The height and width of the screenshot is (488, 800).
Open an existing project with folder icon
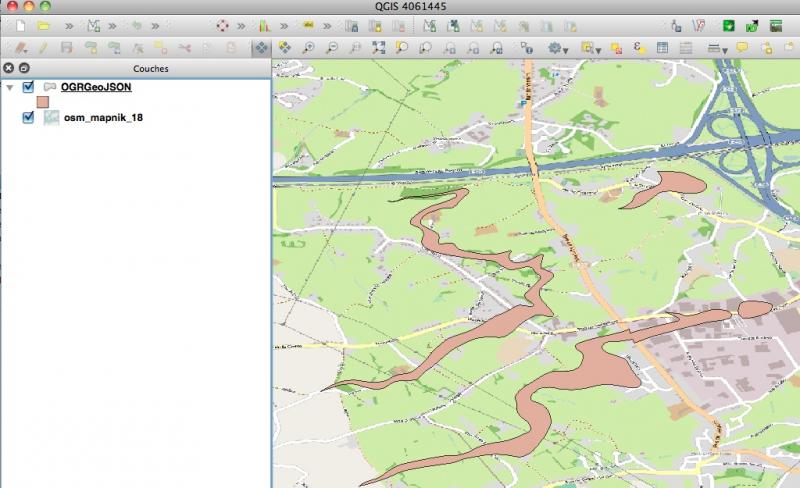click(x=43, y=25)
